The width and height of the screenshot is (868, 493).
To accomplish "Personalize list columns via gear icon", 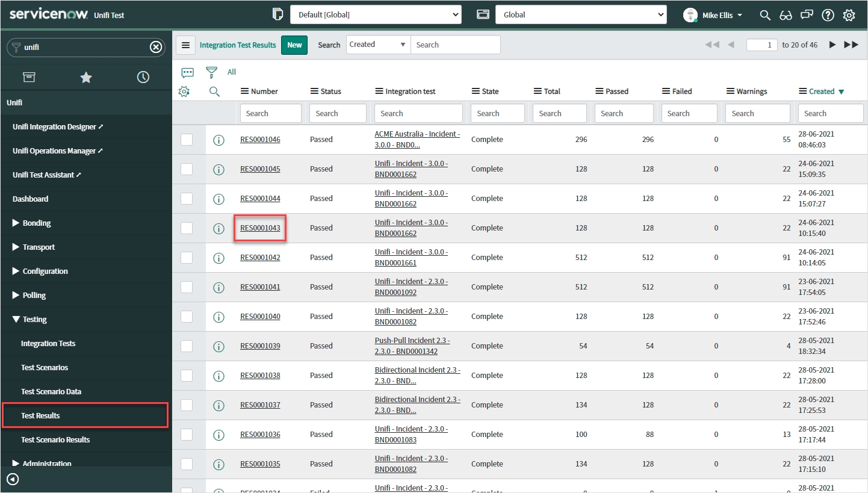I will [x=184, y=91].
